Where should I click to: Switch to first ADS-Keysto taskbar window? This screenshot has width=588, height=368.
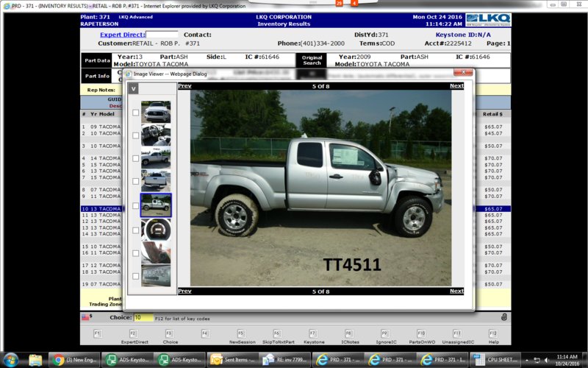(x=127, y=360)
